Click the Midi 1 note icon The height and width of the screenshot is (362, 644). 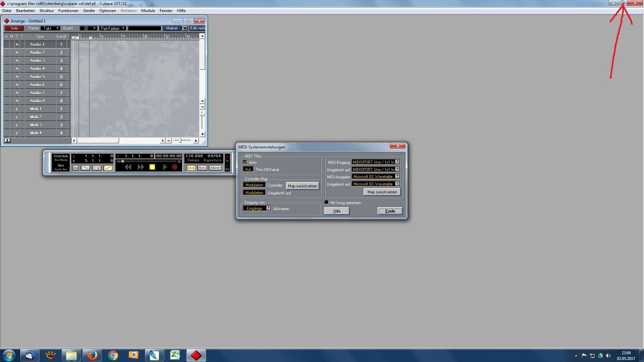click(x=17, y=109)
